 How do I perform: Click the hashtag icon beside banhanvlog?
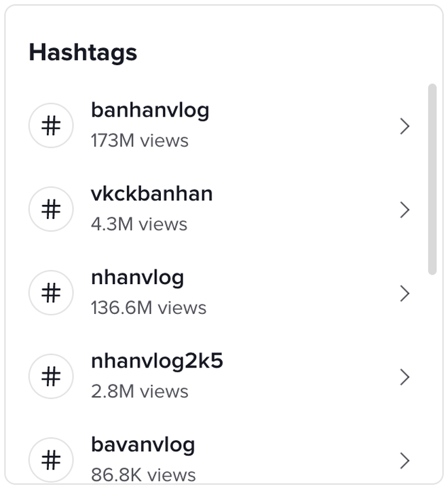(51, 125)
